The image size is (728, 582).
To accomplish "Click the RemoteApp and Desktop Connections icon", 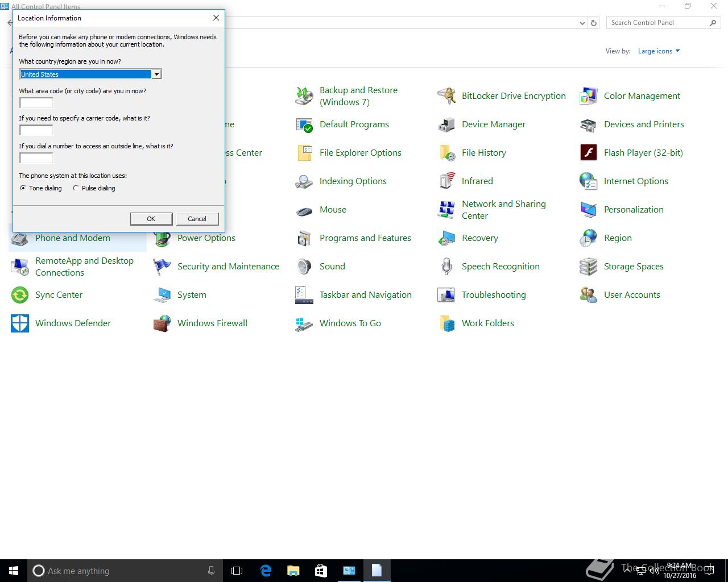I will pyautogui.click(x=20, y=267).
